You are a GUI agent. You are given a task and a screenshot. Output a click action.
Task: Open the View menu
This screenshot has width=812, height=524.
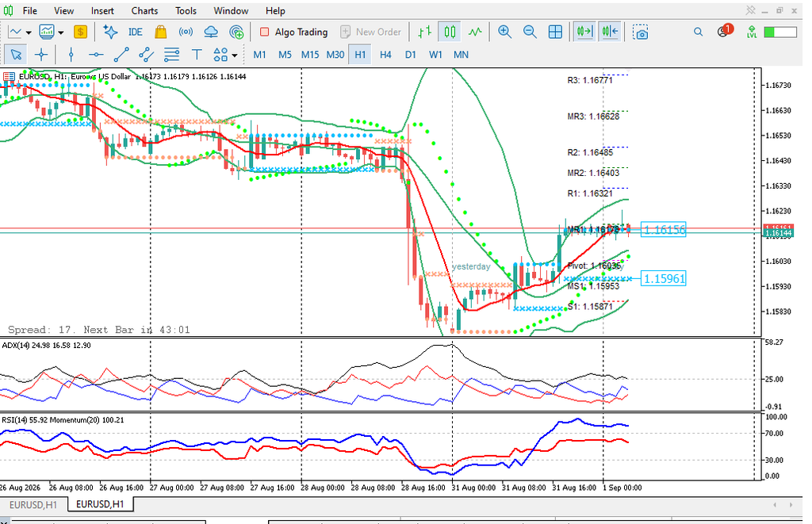[63, 10]
